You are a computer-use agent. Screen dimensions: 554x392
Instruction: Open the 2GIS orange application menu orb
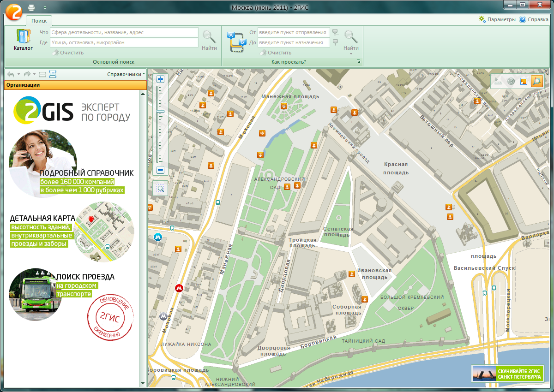click(x=14, y=11)
